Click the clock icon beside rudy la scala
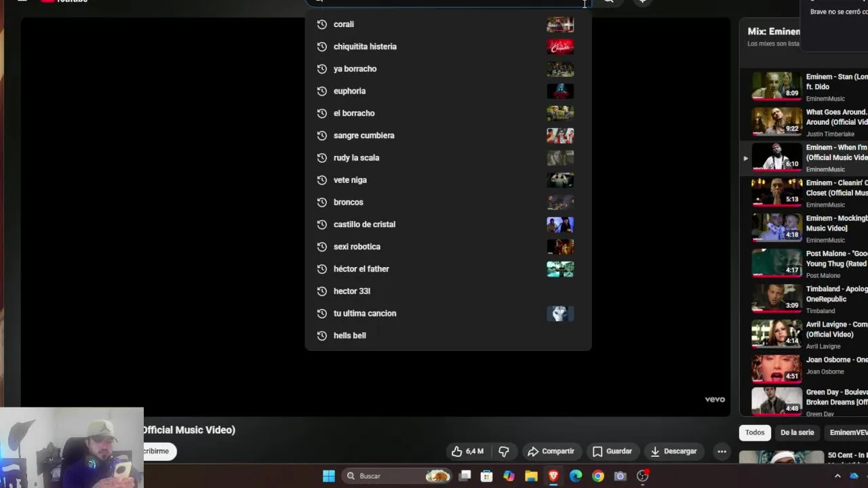The width and height of the screenshot is (868, 488). tap(322, 158)
